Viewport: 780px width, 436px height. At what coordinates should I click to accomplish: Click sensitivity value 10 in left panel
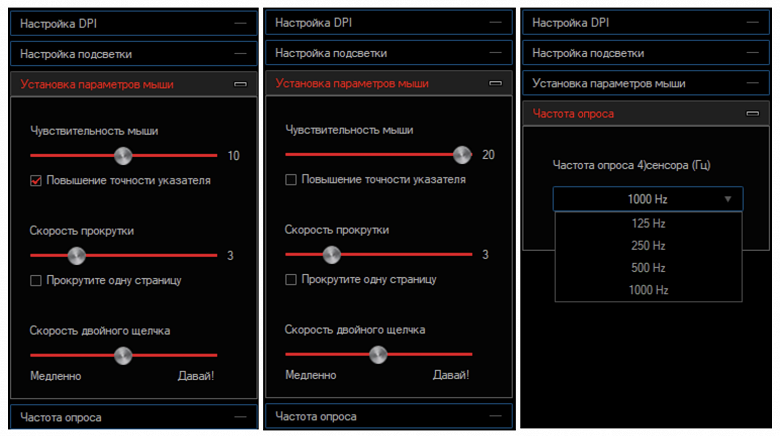[x=233, y=156]
